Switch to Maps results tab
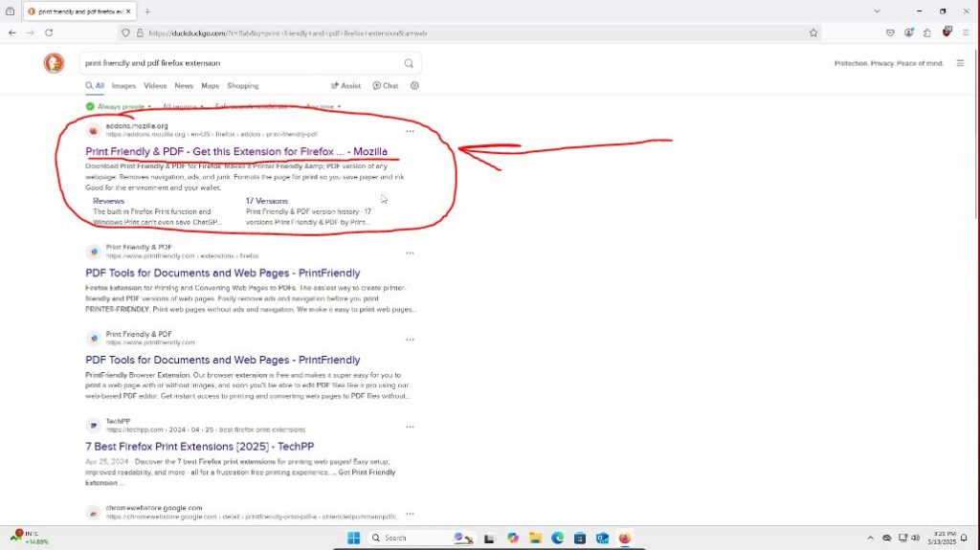Viewport: 980px width, 550px height. (210, 86)
